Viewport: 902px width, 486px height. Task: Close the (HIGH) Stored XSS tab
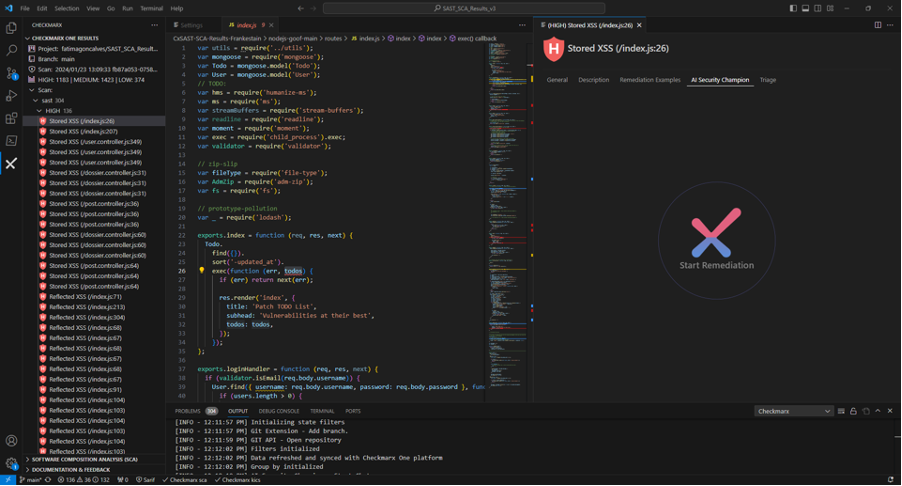(639, 25)
